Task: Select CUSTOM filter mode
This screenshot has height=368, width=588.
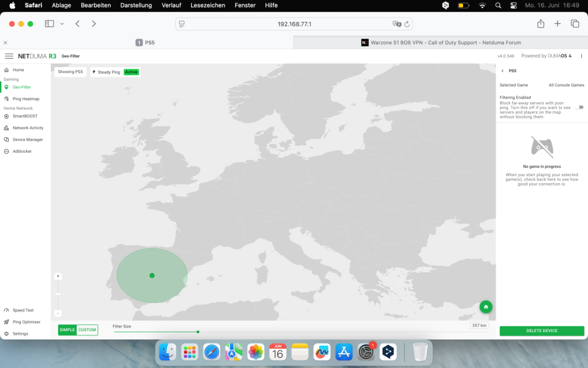Action: click(x=87, y=330)
